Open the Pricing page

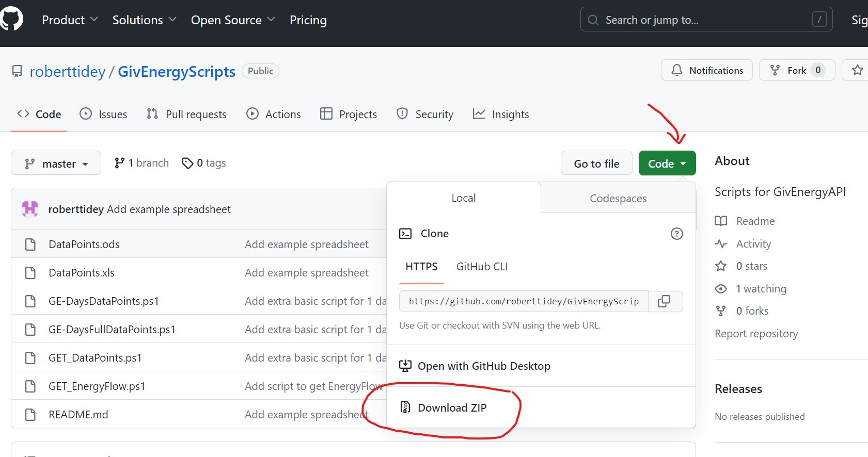pyautogui.click(x=308, y=20)
